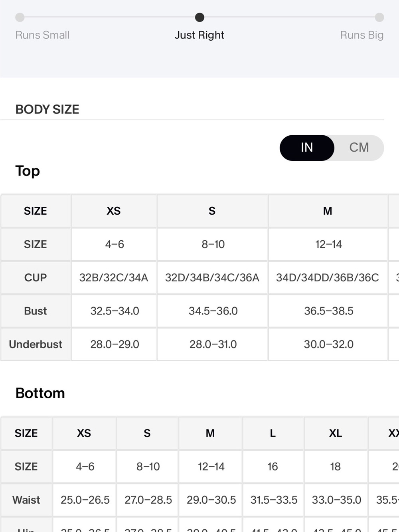Click waist value 33.0–35.0

pyautogui.click(x=336, y=500)
